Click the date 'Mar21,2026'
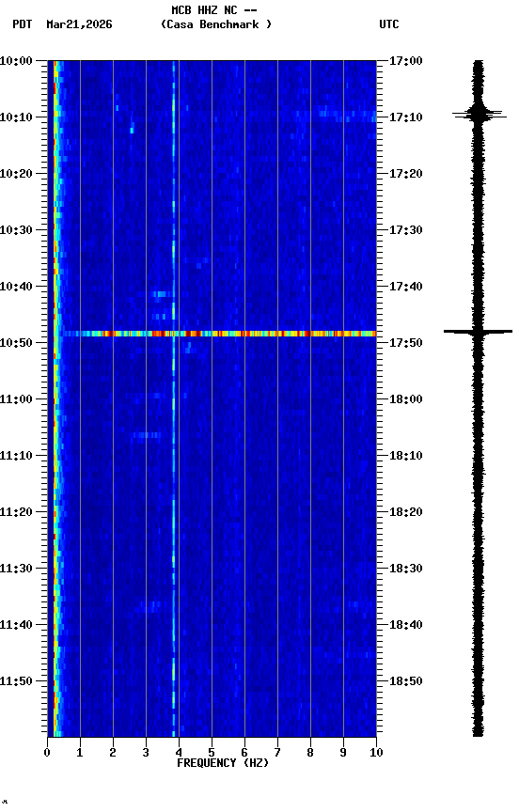 [79, 24]
